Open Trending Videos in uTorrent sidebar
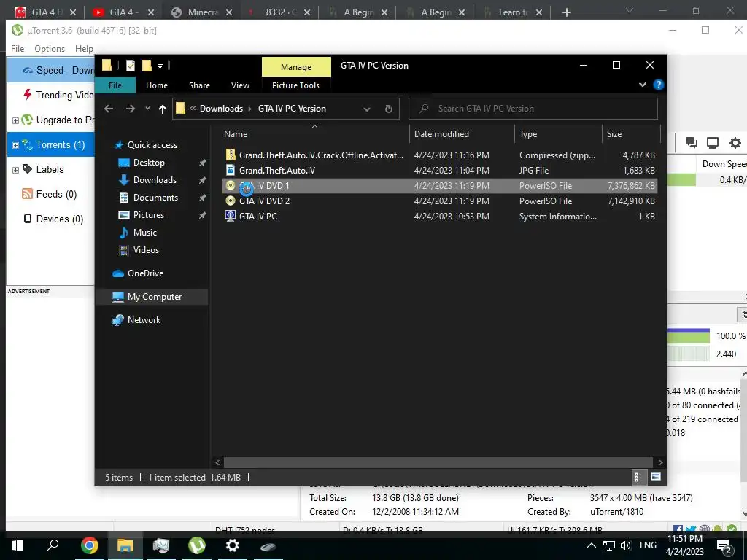 tap(57, 95)
